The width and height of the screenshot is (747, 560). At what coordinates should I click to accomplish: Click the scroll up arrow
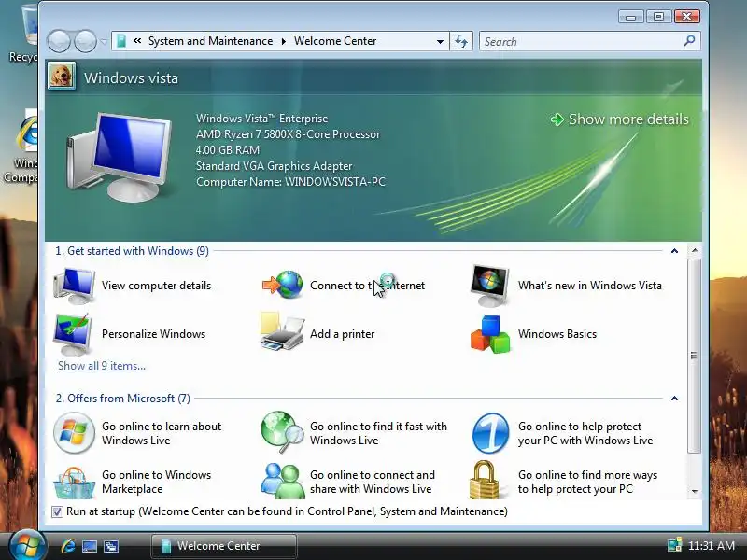tap(695, 250)
